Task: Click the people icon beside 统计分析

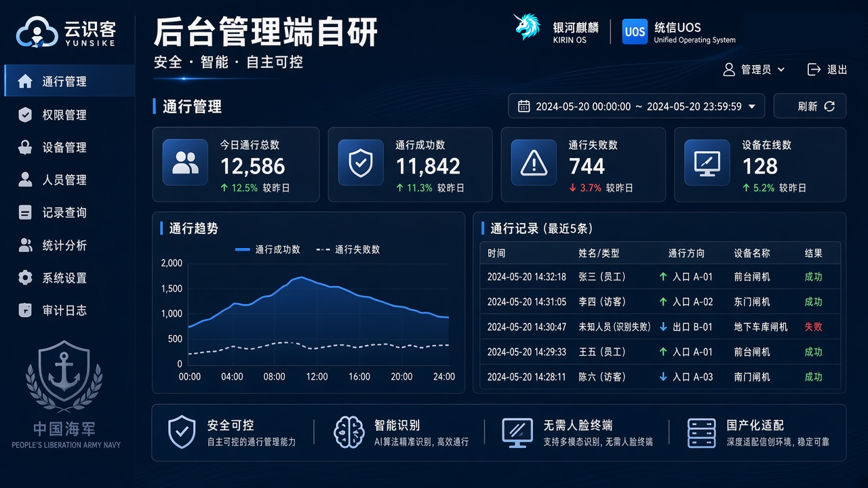Action: tap(25, 245)
